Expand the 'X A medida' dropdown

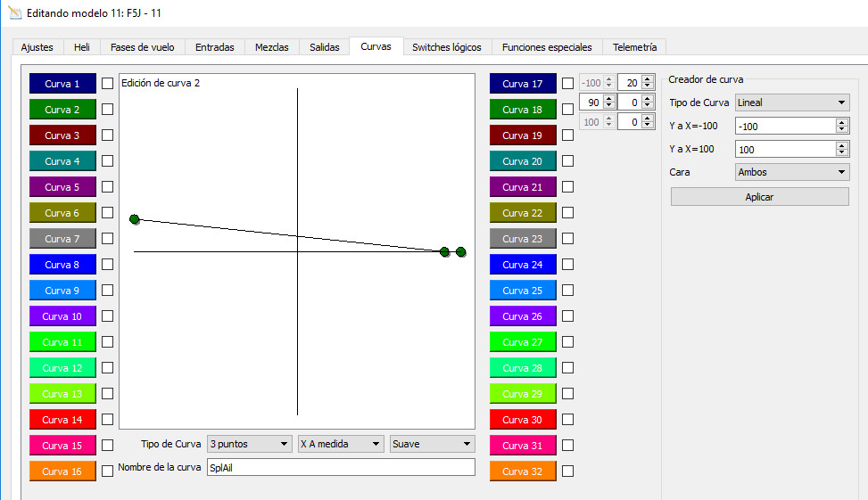click(x=341, y=444)
